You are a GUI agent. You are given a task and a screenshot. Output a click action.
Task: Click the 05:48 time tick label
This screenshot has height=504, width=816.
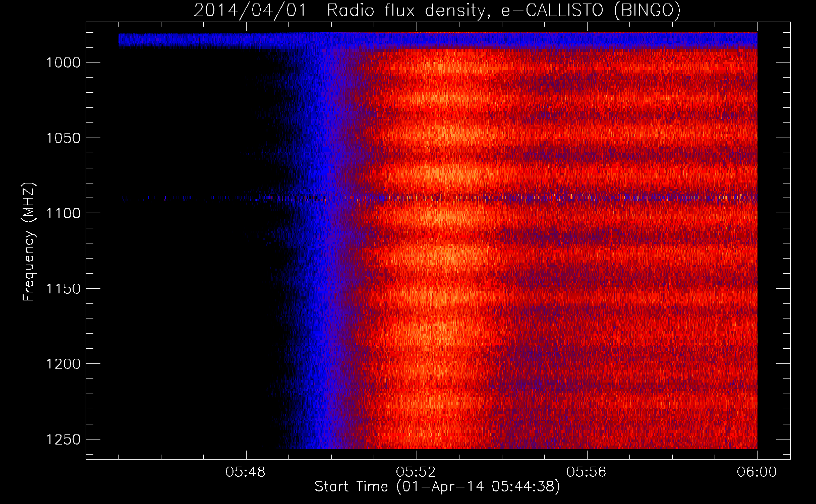pyautogui.click(x=246, y=472)
